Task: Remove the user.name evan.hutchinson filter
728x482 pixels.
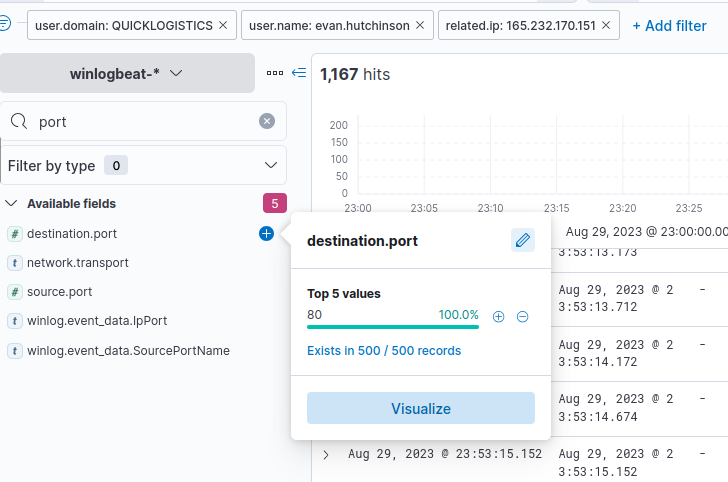Action: click(419, 25)
